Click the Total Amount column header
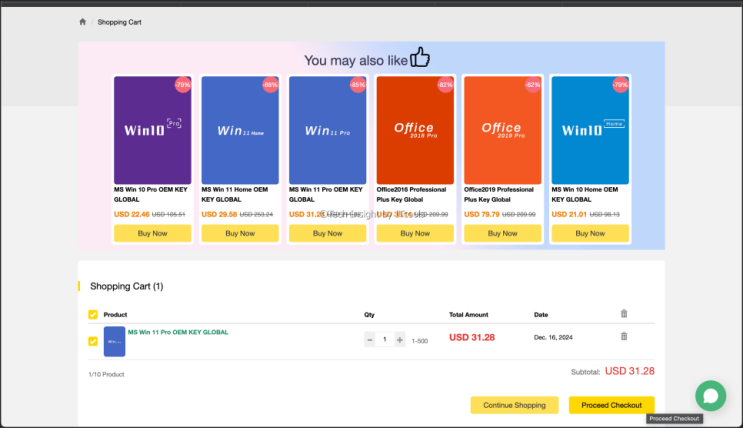 point(469,315)
